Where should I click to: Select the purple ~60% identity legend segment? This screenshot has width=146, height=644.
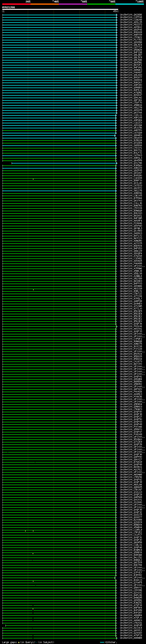(x=73, y=4)
